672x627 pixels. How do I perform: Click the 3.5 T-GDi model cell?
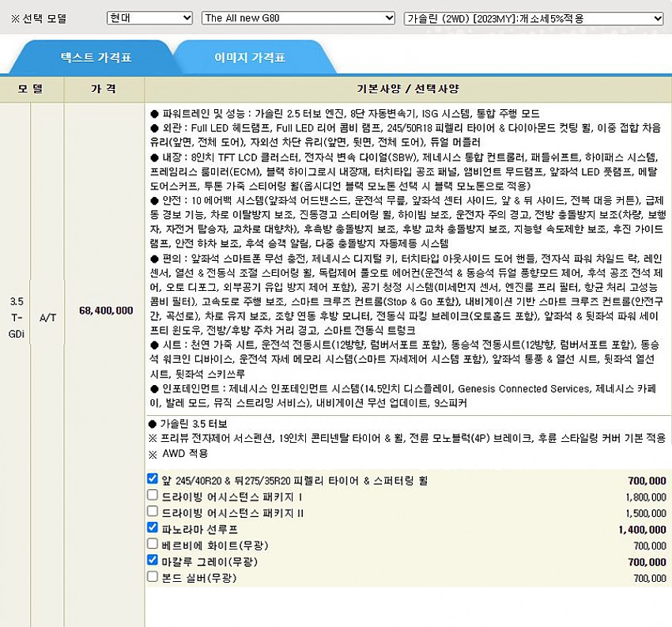tap(17, 316)
